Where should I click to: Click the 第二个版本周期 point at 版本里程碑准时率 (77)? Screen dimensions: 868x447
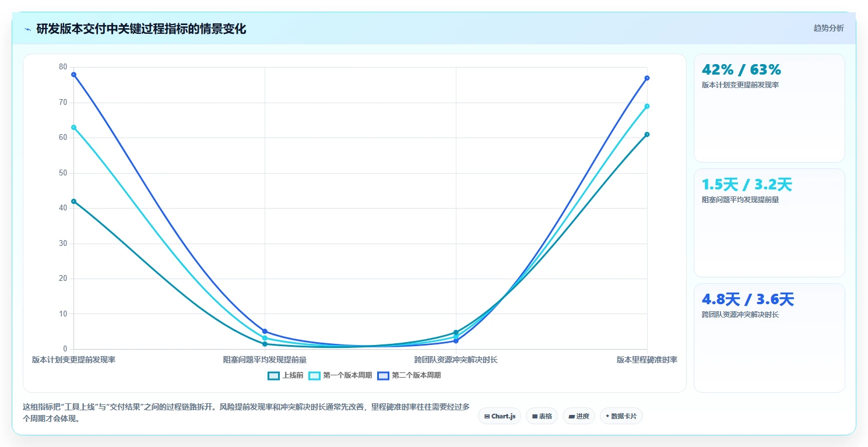(x=647, y=78)
